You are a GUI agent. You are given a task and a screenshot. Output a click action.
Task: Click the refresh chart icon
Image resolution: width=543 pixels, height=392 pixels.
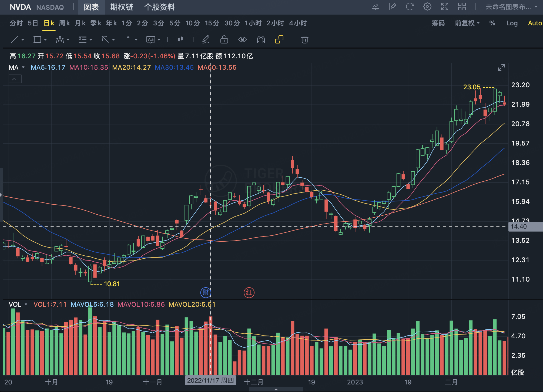pyautogui.click(x=410, y=7)
